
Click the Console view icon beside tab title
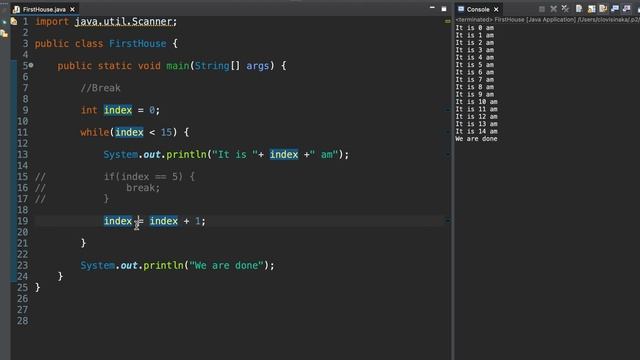point(461,9)
